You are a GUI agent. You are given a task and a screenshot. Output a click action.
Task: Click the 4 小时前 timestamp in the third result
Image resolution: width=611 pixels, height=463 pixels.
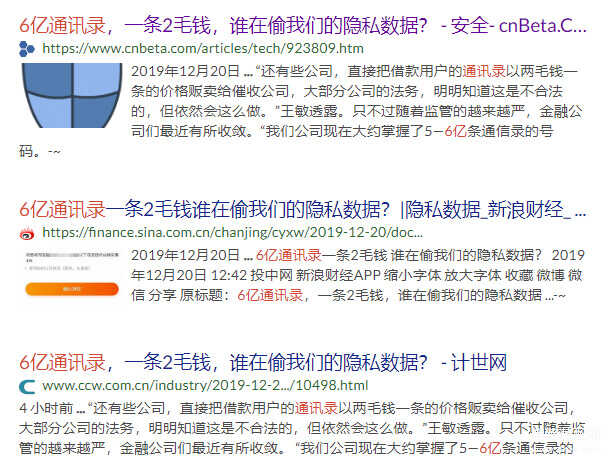click(46, 408)
